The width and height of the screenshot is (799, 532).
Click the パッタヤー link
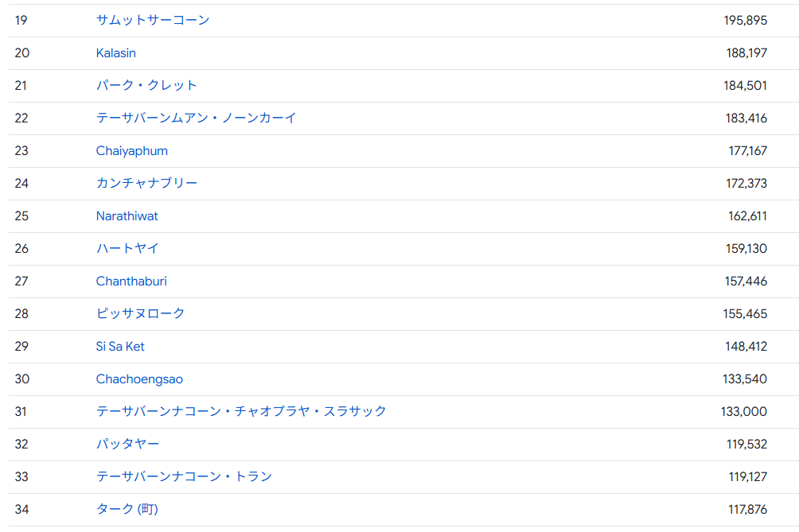click(x=127, y=444)
